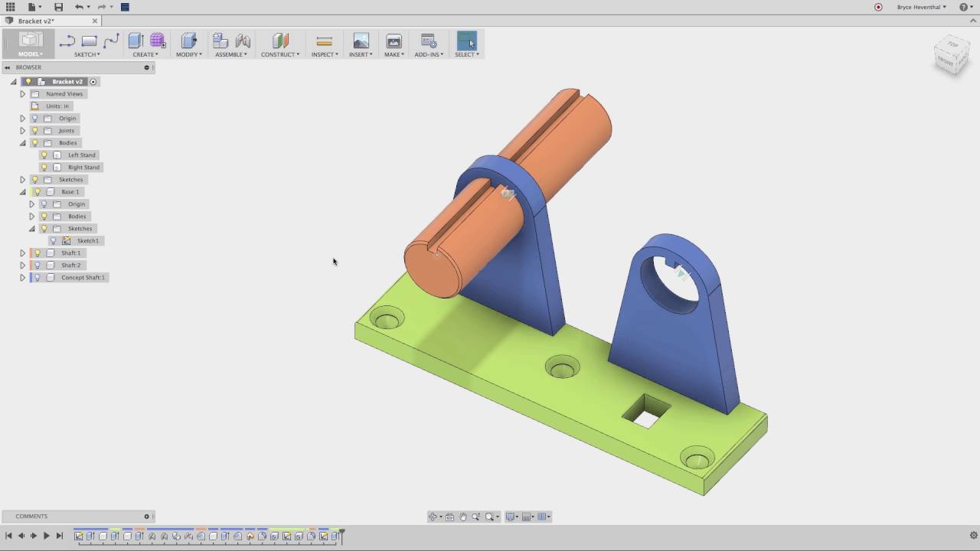
Task: Collapse the Base:1 component
Action: point(22,191)
